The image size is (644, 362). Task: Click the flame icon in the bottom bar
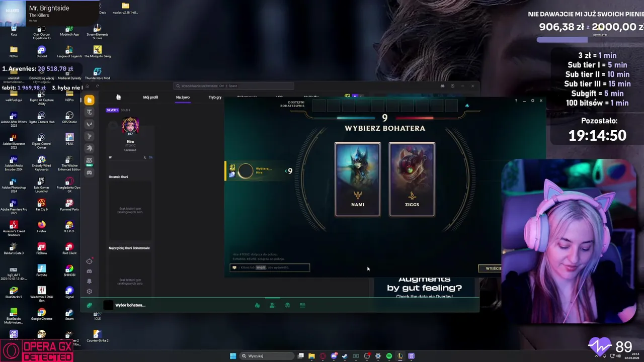(257, 305)
